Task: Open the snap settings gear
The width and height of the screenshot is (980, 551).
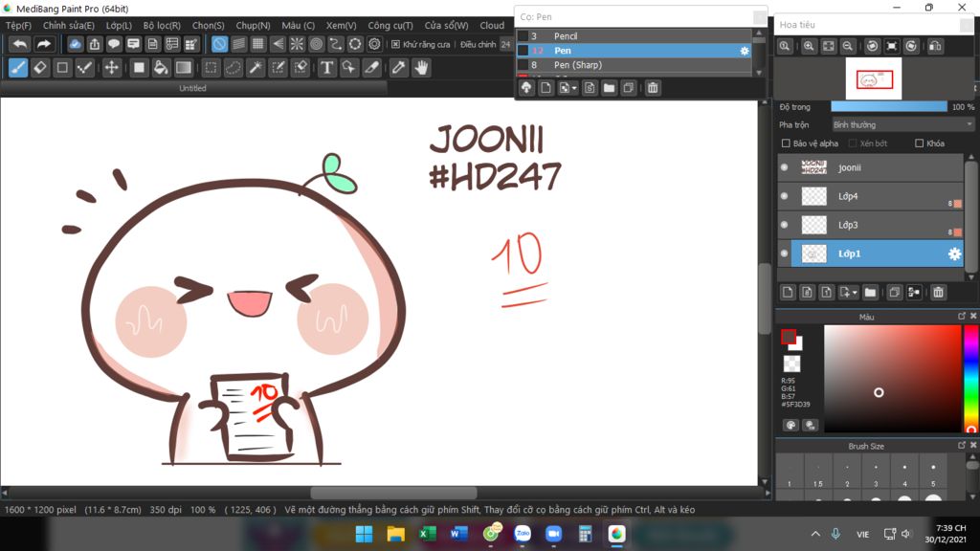Action: [x=374, y=44]
